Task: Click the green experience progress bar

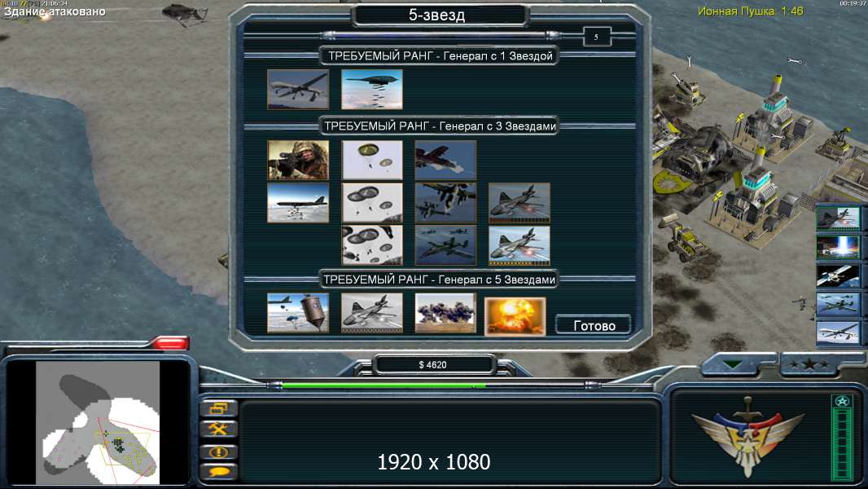Action: (384, 385)
